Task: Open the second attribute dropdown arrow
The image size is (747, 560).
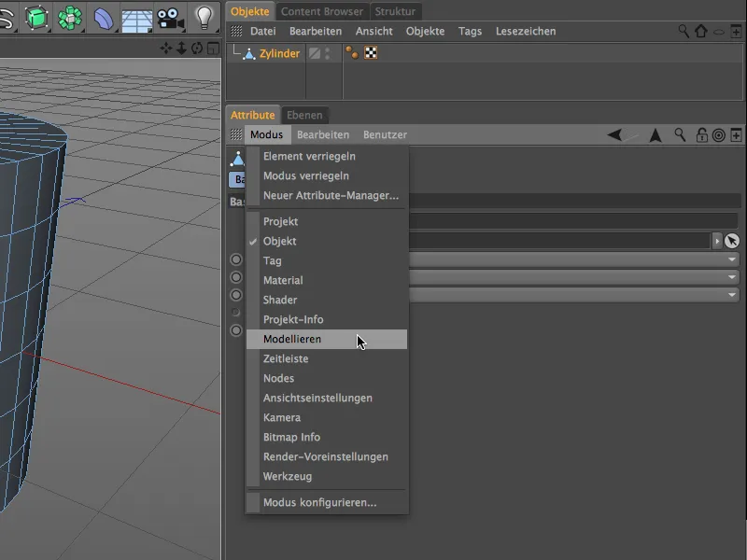Action: coord(731,277)
